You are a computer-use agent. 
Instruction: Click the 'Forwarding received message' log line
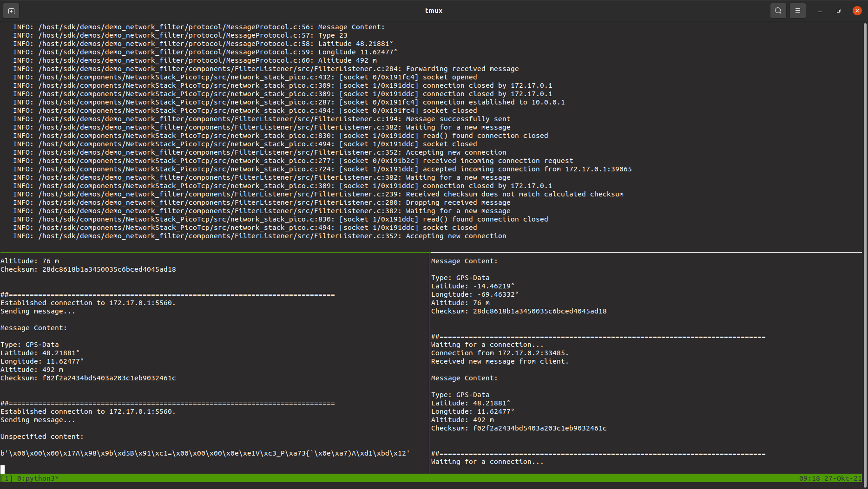[x=266, y=69]
